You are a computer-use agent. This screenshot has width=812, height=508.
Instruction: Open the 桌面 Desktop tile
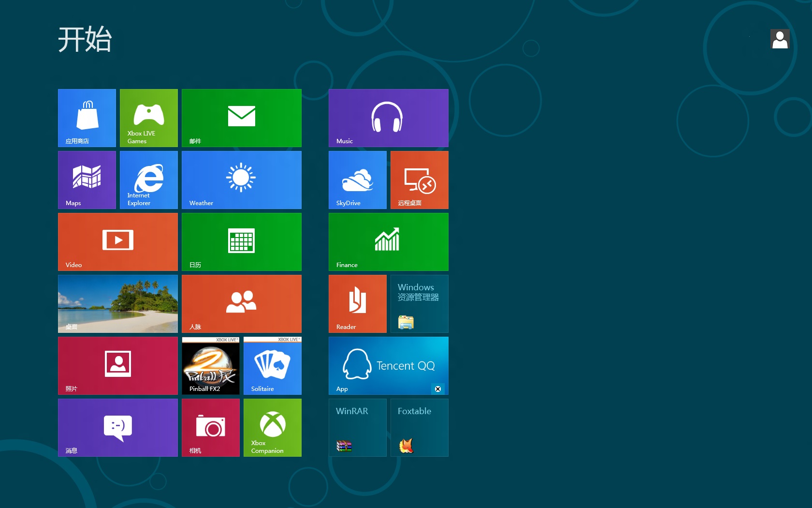tap(118, 304)
